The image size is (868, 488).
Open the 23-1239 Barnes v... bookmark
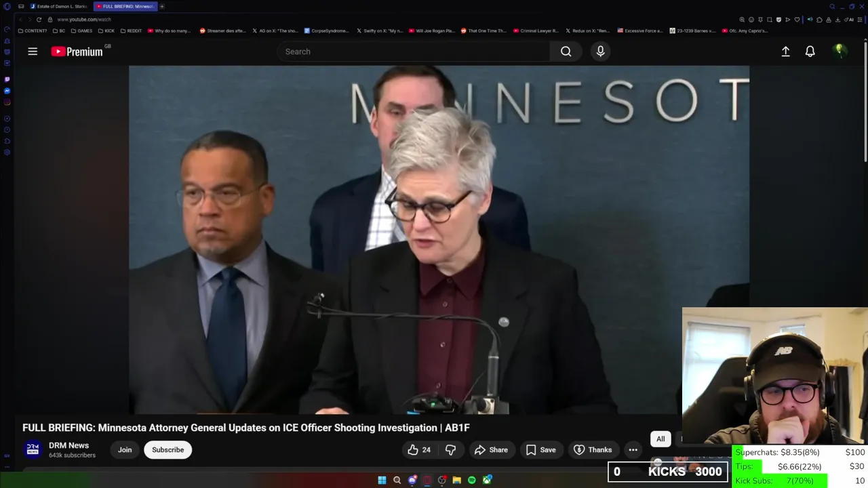click(x=692, y=30)
